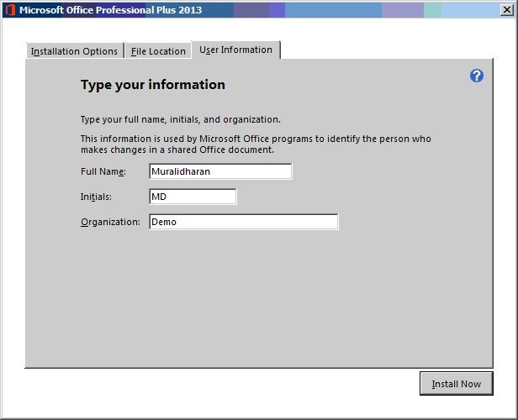This screenshot has width=518, height=420.
Task: Switch to the Installation Options tab
Action: (x=74, y=51)
